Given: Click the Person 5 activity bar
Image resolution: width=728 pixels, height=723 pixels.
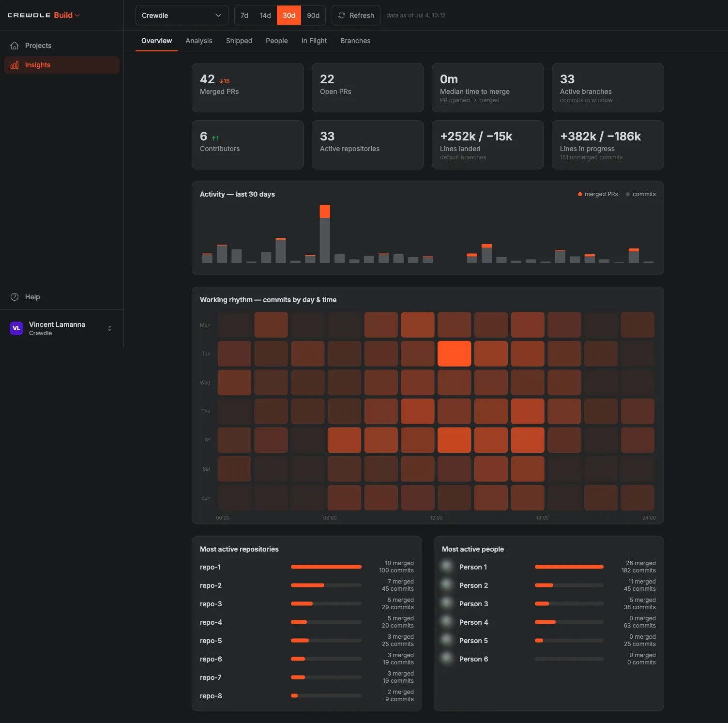Looking at the screenshot, I should coord(569,640).
